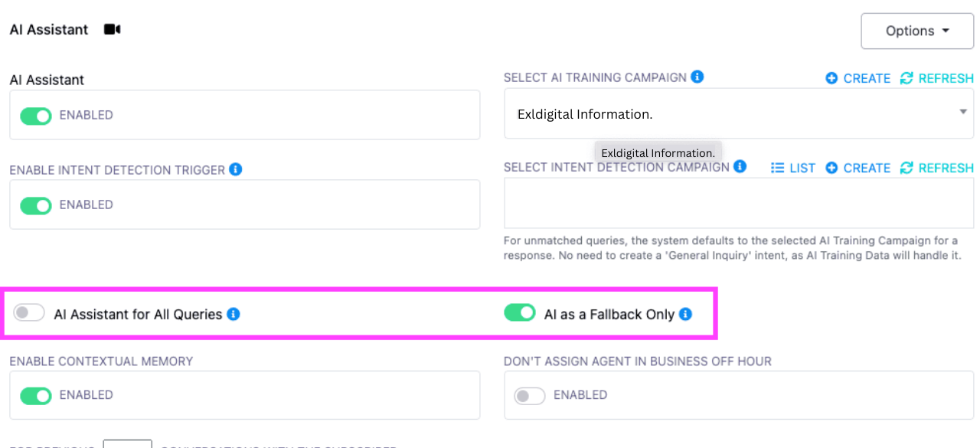Open the List of intent detection campaigns

pos(792,168)
